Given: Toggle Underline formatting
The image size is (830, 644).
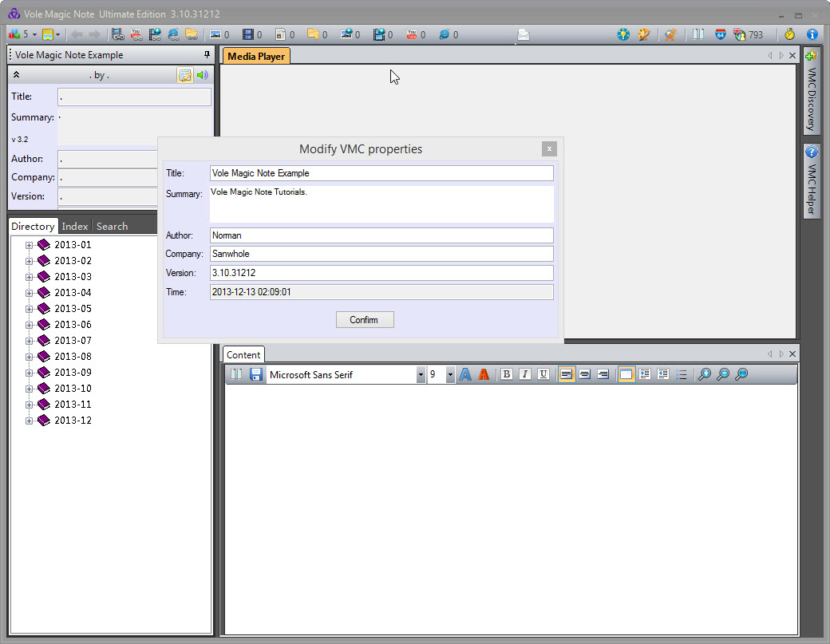Looking at the screenshot, I should click(x=543, y=374).
